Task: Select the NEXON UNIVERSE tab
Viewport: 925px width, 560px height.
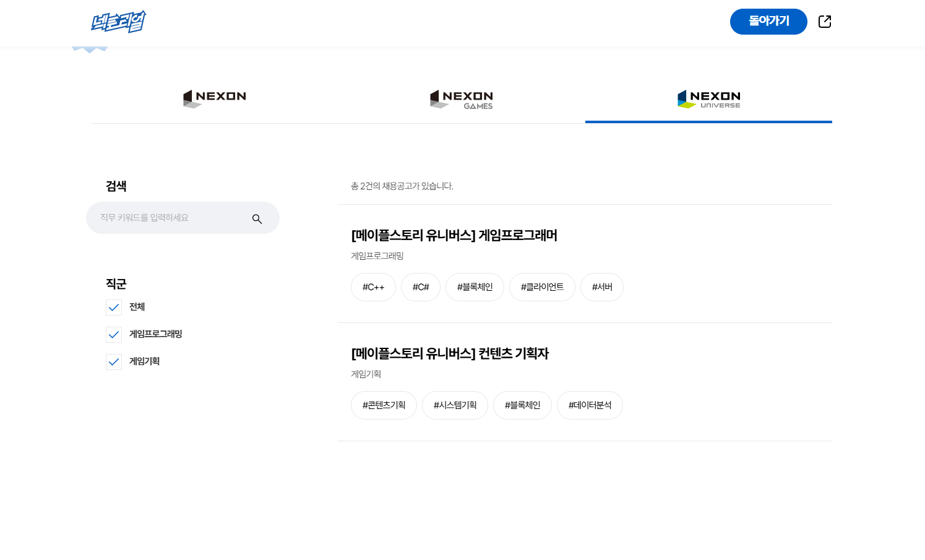Action: [x=708, y=99]
